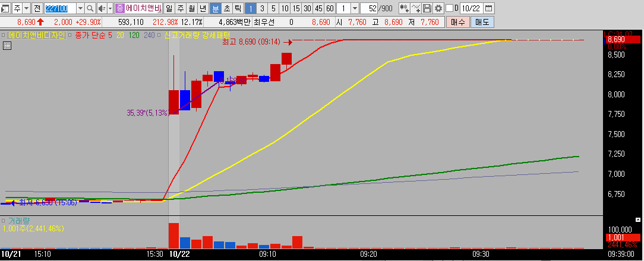The width and height of the screenshot is (644, 261).
Task: Select the minute chart 분 tab
Action: coord(215,8)
